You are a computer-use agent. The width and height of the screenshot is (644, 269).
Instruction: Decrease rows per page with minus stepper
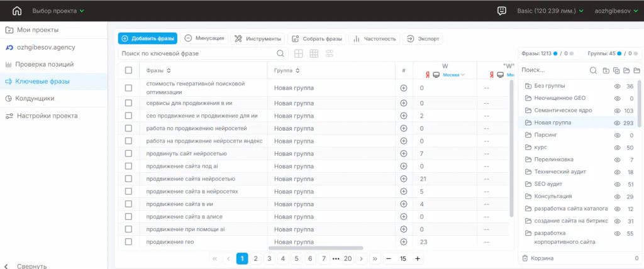coord(389,259)
